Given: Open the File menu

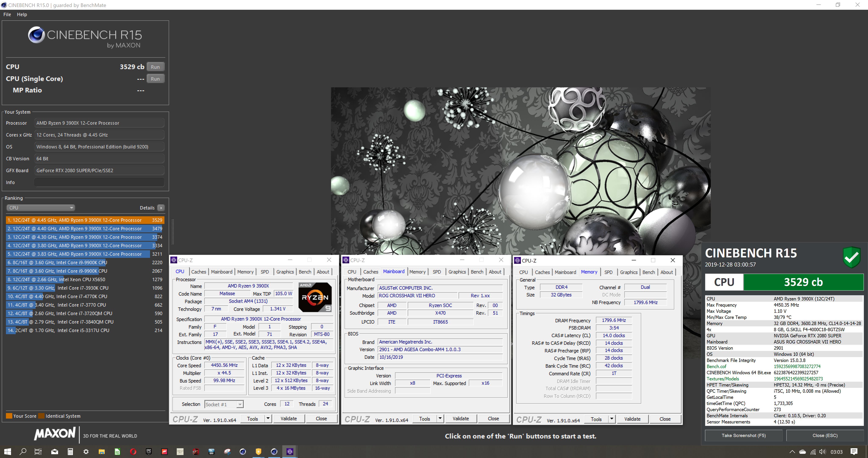Looking at the screenshot, I should click(x=7, y=14).
